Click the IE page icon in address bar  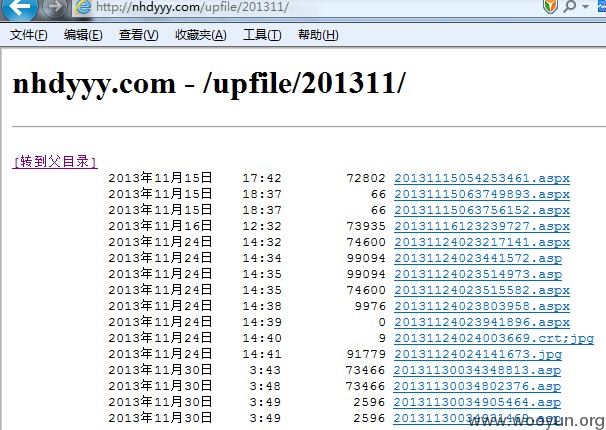[82, 7]
